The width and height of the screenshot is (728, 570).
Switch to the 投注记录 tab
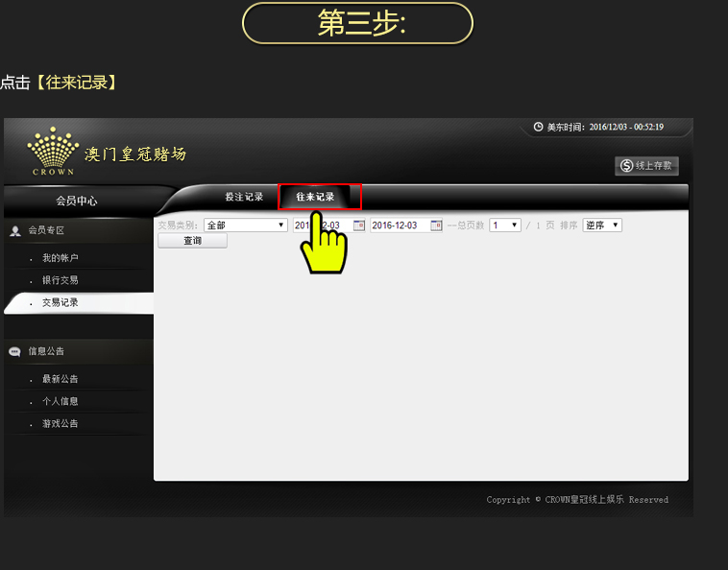[x=244, y=197]
